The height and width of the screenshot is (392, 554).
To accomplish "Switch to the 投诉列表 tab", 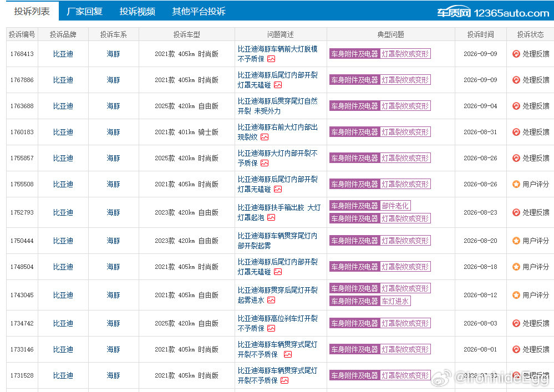I will tap(32, 11).
